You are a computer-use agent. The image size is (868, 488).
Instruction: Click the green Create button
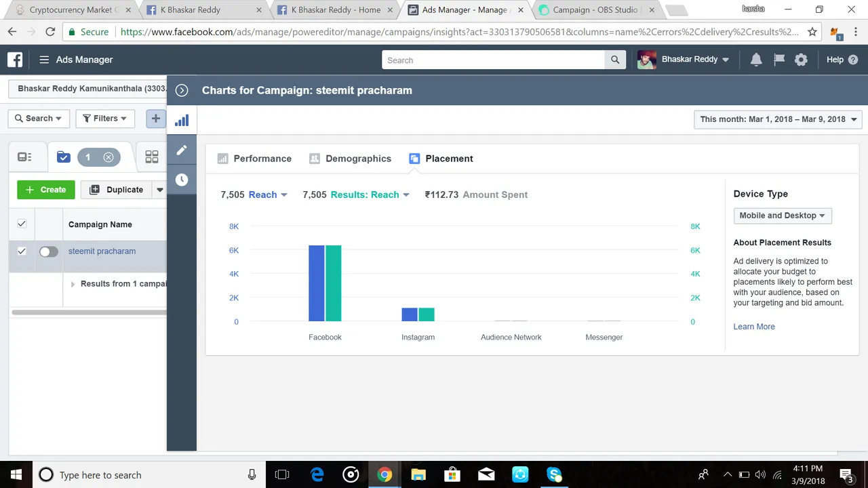click(46, 190)
